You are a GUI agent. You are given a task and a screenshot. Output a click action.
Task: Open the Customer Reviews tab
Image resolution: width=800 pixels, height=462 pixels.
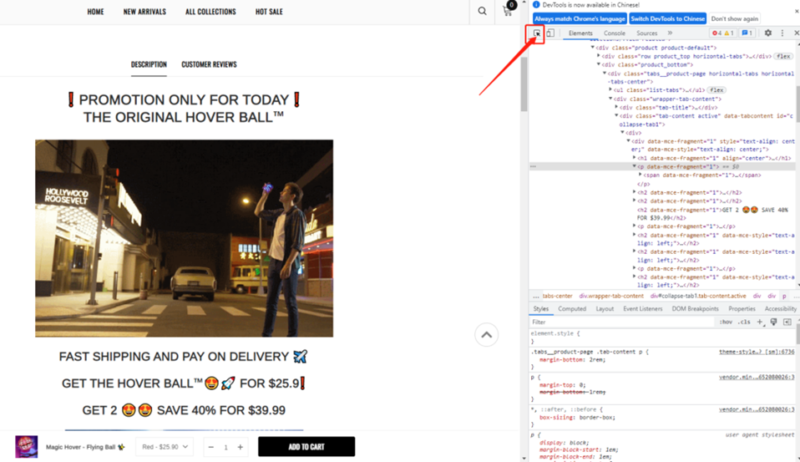click(209, 64)
